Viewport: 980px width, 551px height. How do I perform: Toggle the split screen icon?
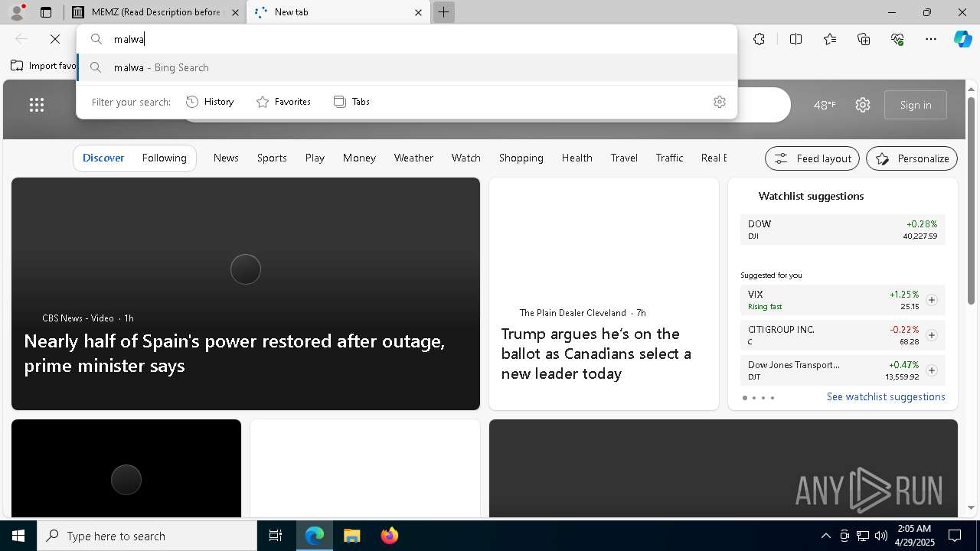[x=795, y=39]
